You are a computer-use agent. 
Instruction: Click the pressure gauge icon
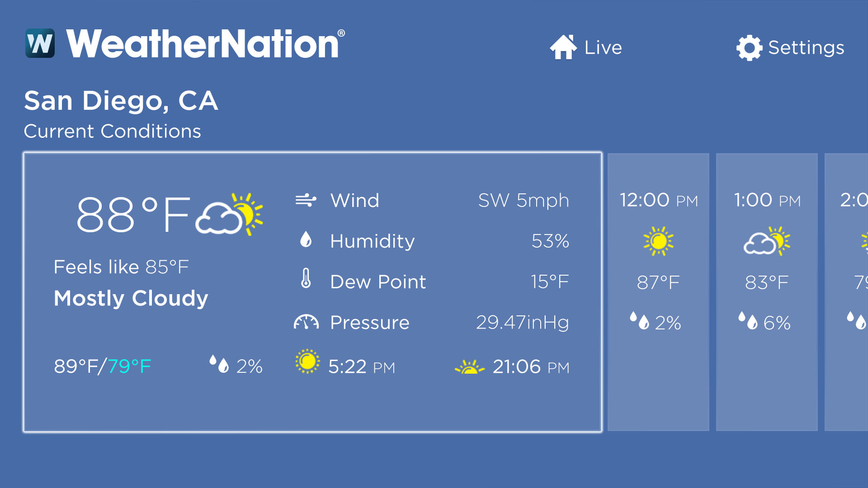307,322
